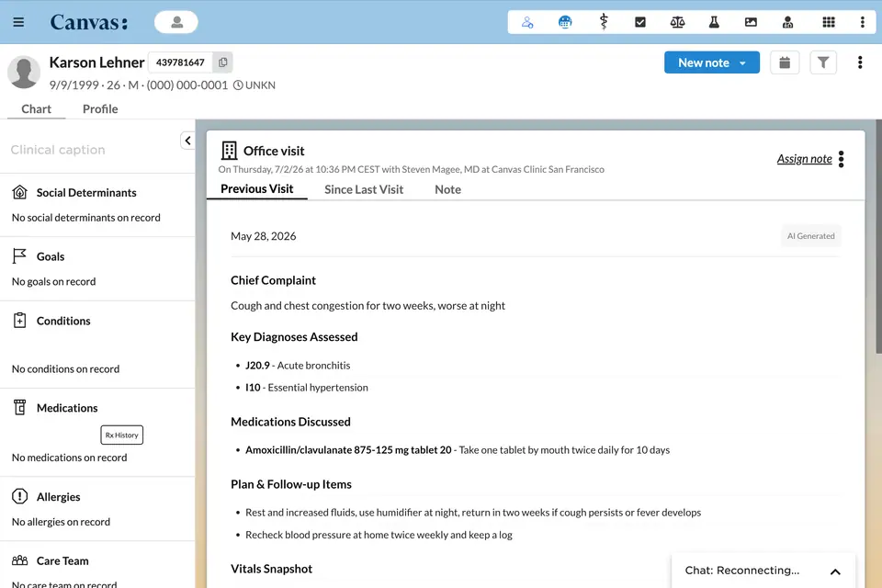Click the I10 Essential hypertension entry

[x=307, y=388]
